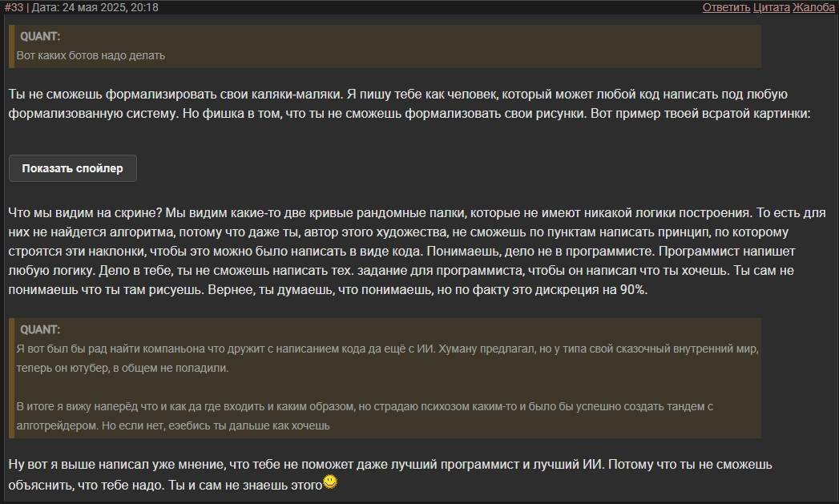839x504 pixels.
Task: Click the yellow bar of the second quote block
Action: 11,378
